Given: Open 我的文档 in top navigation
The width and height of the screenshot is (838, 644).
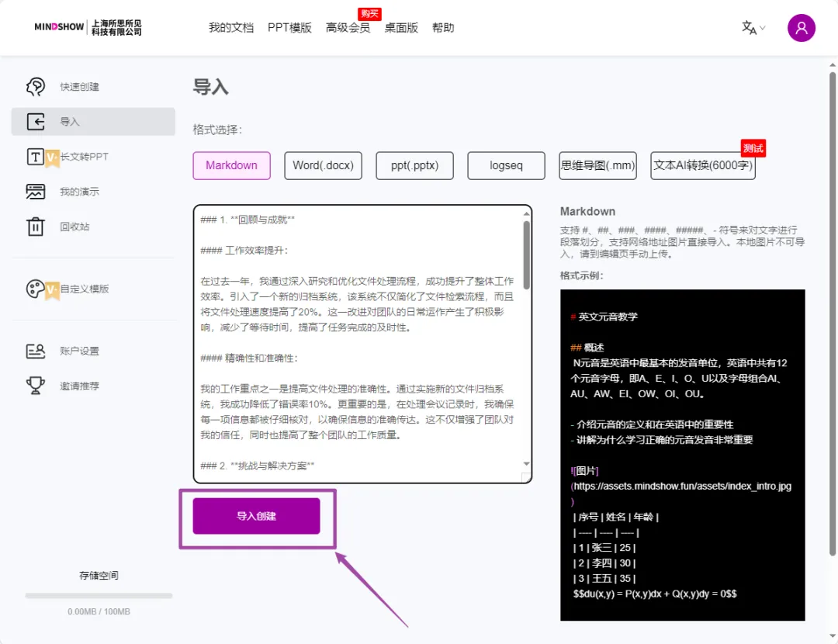Looking at the screenshot, I should click(231, 28).
